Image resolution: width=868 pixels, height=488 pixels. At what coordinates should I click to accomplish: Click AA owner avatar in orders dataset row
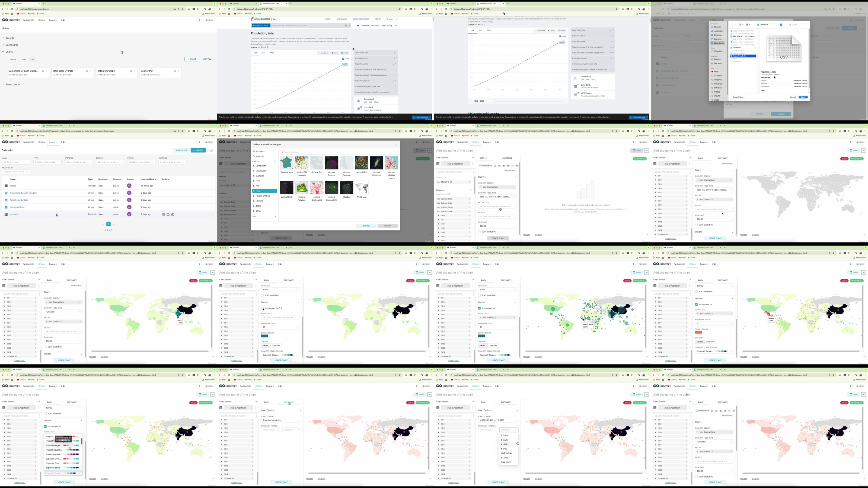pos(129,186)
